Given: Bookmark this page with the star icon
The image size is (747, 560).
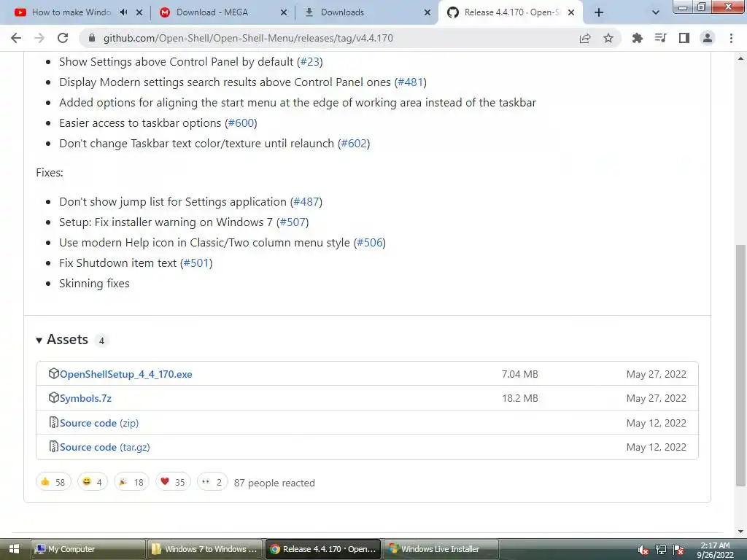Looking at the screenshot, I should [x=608, y=38].
